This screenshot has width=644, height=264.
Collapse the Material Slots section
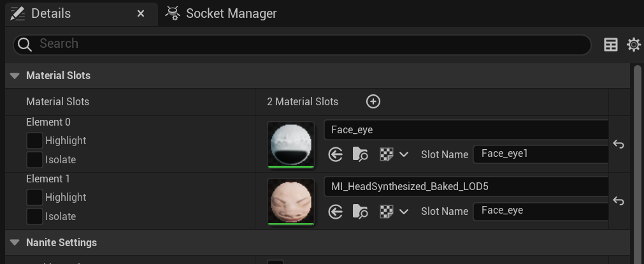(15, 75)
